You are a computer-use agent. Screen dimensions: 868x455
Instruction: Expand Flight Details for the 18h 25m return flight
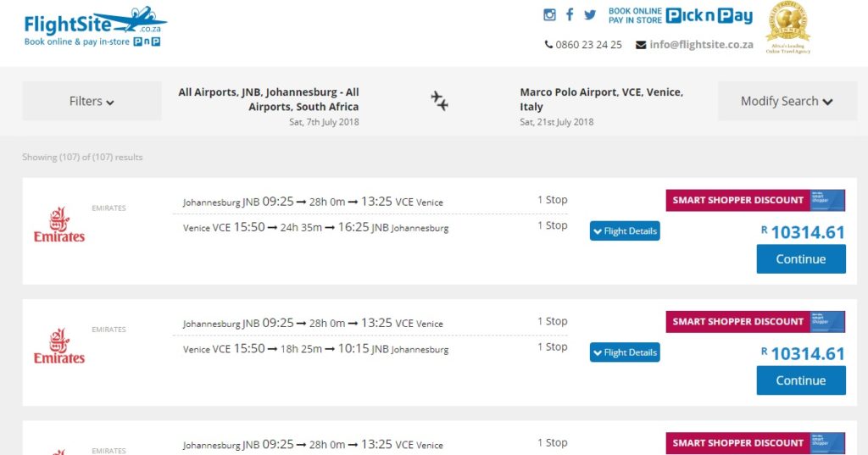pos(625,352)
